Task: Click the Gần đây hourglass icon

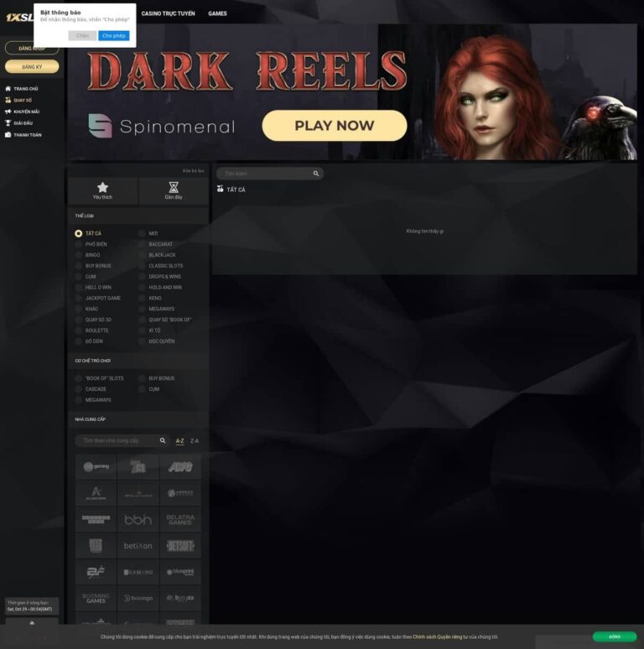Action: (x=174, y=187)
